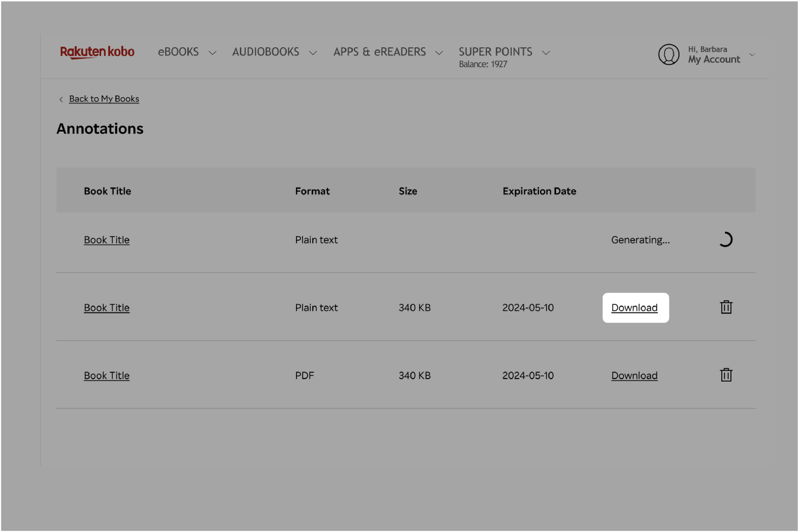Click Download button for plain text annotation
This screenshot has width=799, height=532.
pos(635,307)
